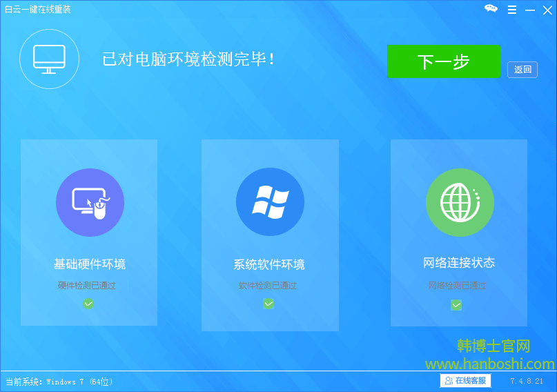The height and width of the screenshot is (392, 557).
Task: Click the version number 7.4.8.21
Action: click(x=527, y=381)
